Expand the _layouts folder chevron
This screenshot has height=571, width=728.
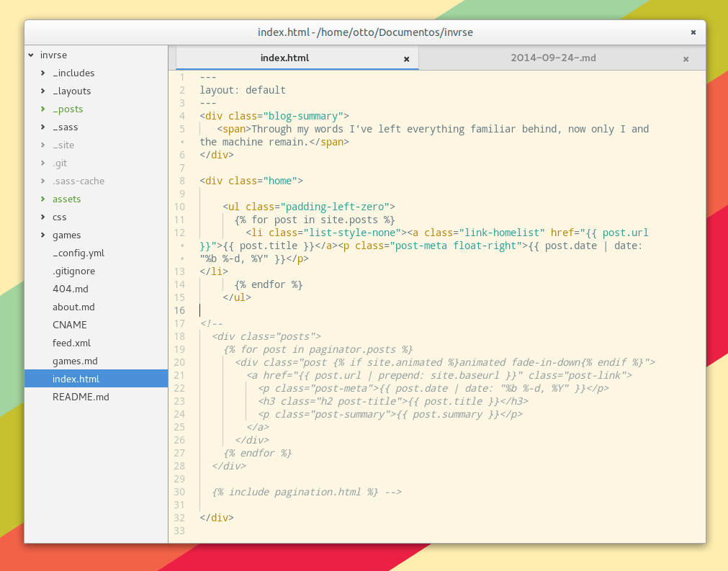[43, 91]
